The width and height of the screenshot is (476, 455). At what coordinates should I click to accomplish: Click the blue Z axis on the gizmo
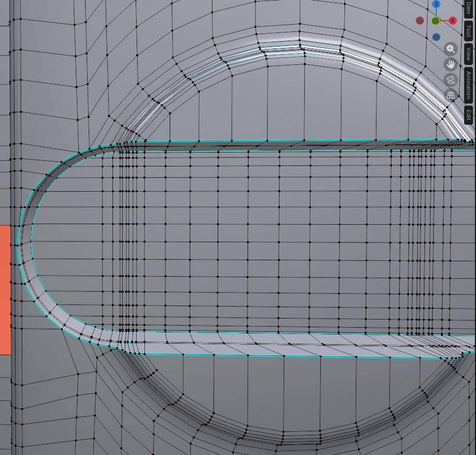(x=436, y=4)
